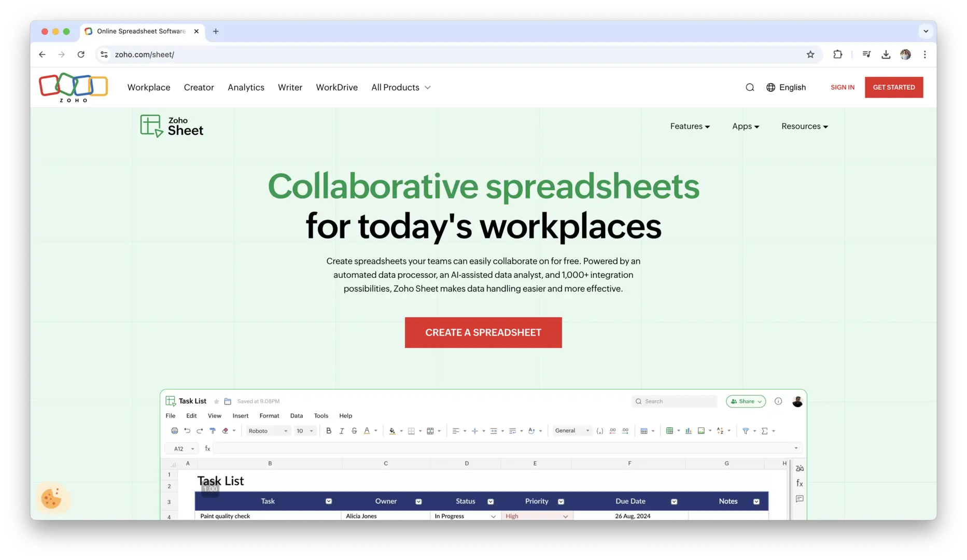
Task: Toggle italic formatting
Action: 342,431
